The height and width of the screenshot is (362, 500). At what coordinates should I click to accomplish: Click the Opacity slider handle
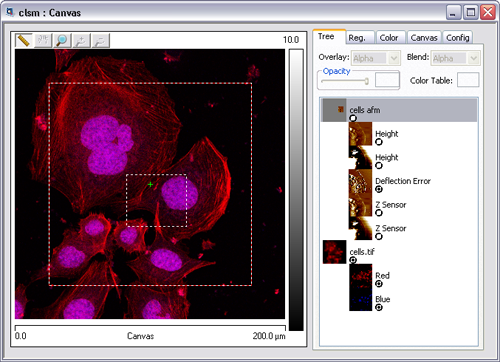tap(367, 81)
